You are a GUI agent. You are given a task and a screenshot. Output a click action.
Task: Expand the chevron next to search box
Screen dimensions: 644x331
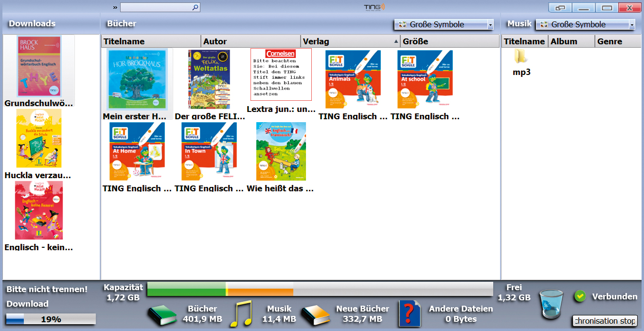[115, 7]
